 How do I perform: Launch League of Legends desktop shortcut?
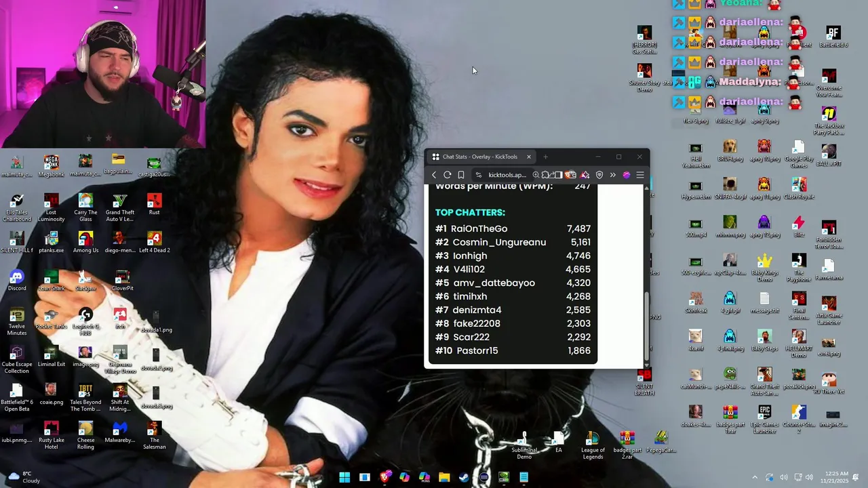pos(593,446)
